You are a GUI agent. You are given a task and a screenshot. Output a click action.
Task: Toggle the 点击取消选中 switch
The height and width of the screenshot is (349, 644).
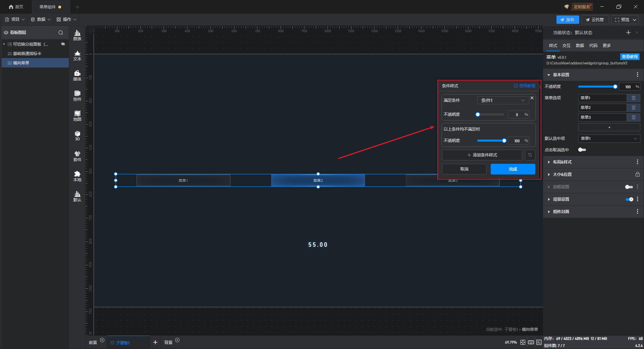click(582, 150)
